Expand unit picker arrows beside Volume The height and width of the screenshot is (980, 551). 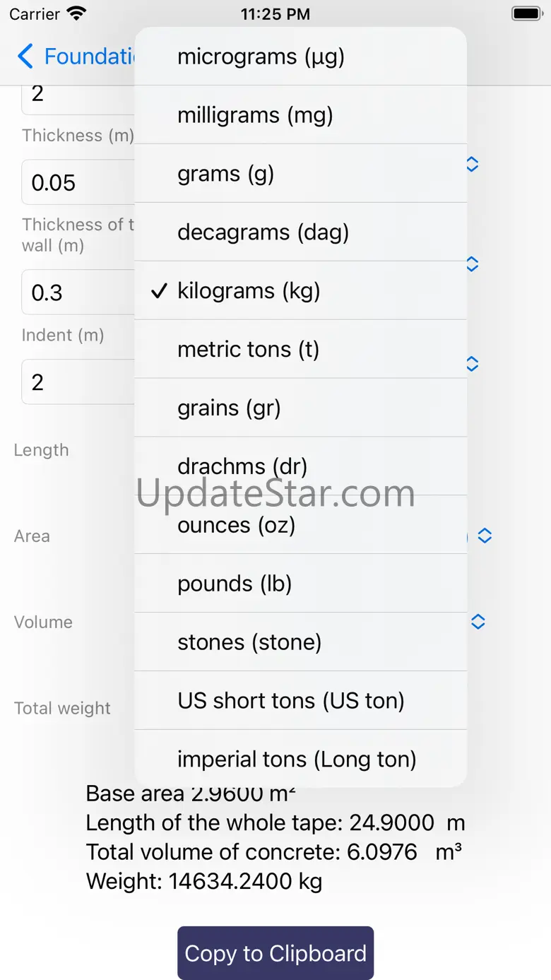[x=478, y=622]
